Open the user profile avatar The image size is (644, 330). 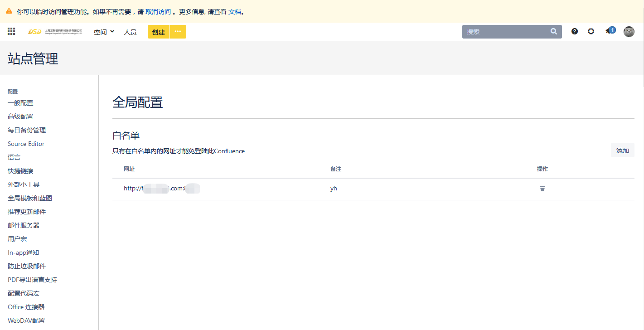pos(629,32)
